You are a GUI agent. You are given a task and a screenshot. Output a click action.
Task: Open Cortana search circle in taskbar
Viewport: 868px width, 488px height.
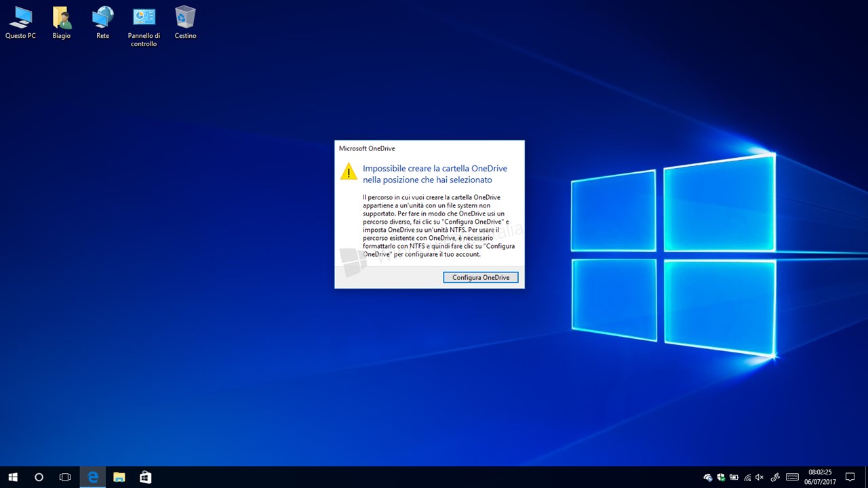click(x=39, y=477)
